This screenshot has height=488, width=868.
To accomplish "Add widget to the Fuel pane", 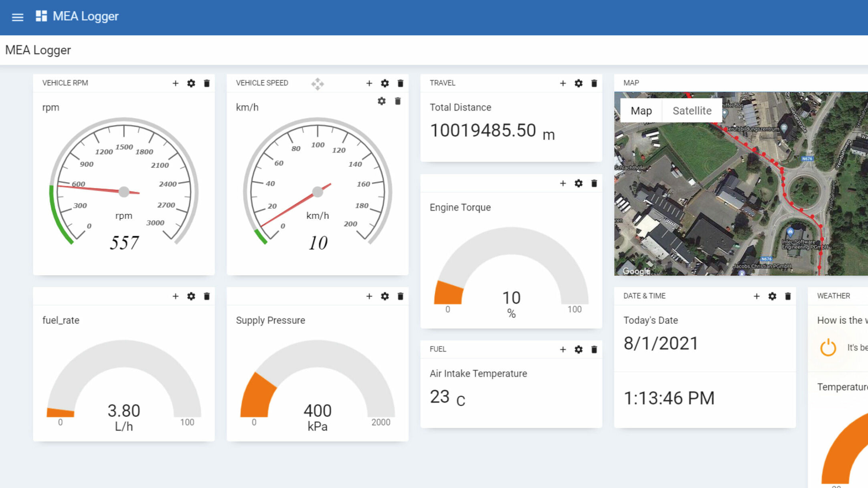I will click(562, 349).
